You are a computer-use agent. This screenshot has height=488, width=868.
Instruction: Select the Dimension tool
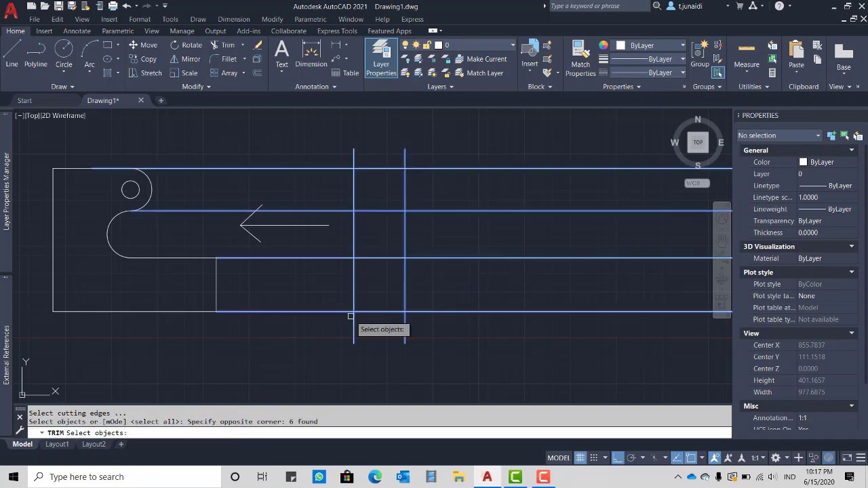[x=311, y=54]
